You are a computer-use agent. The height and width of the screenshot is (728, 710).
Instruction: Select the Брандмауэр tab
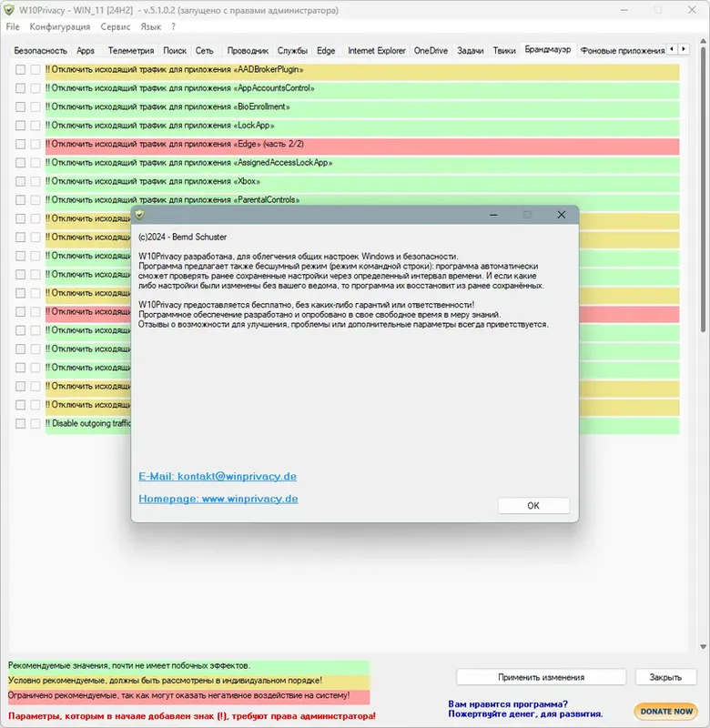point(548,49)
